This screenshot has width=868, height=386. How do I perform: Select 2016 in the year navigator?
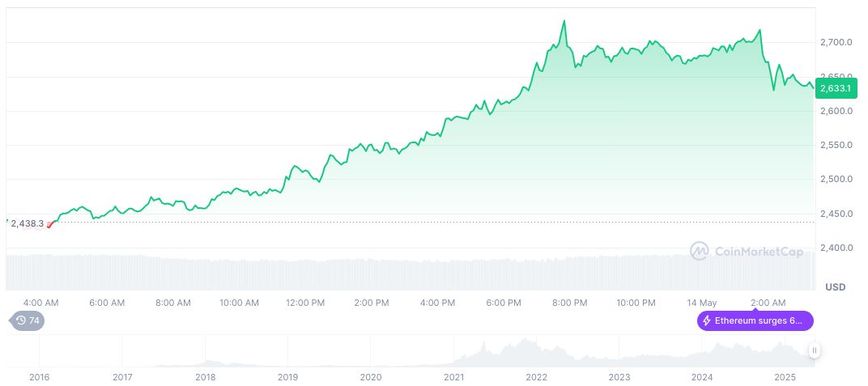tap(39, 376)
